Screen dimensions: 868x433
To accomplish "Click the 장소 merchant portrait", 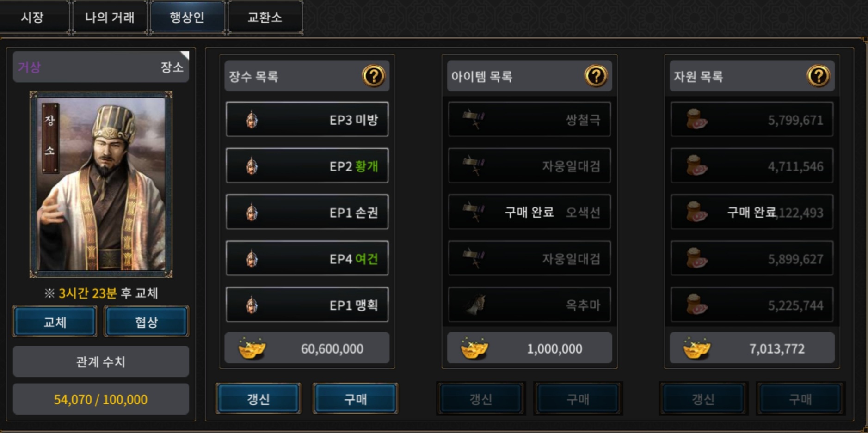I will 101,184.
